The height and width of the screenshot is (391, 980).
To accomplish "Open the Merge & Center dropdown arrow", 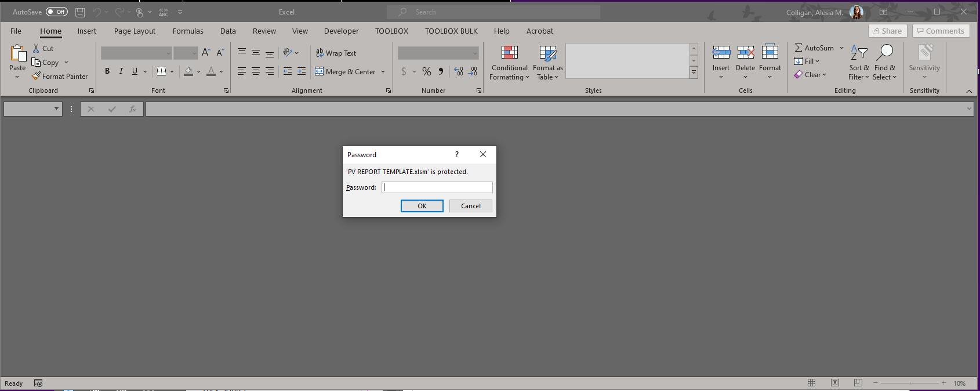I will (383, 72).
